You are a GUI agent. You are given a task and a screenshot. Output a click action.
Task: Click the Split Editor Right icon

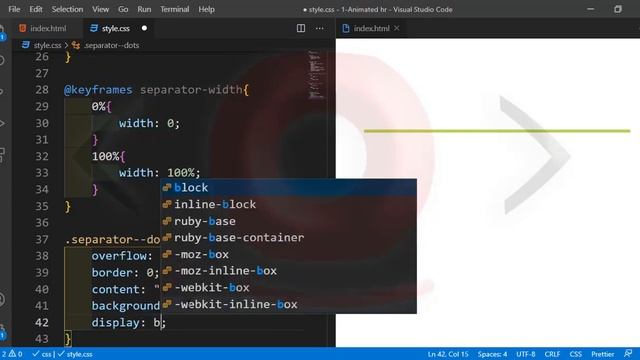(301, 28)
